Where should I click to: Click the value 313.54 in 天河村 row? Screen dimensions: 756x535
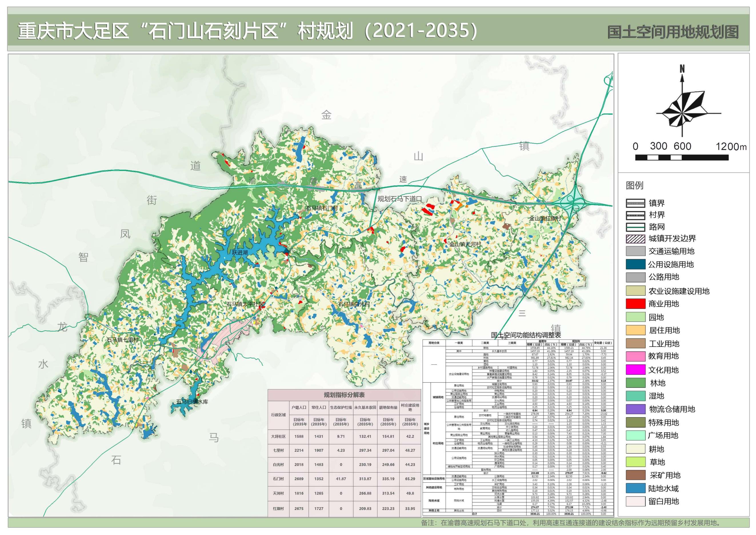click(x=388, y=494)
